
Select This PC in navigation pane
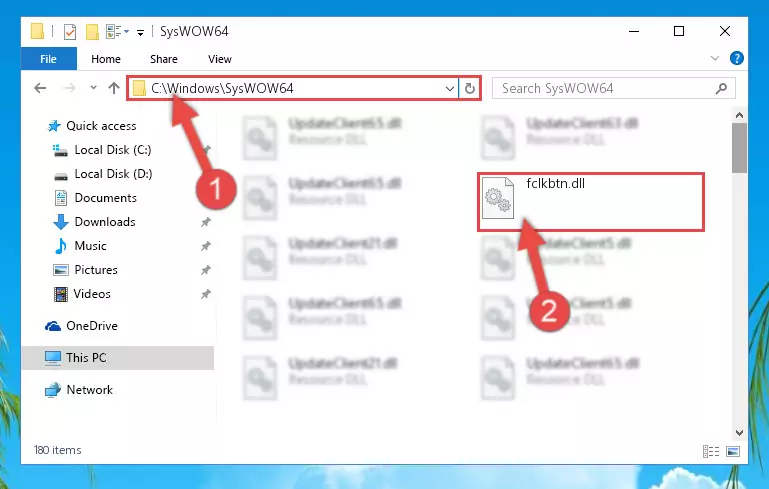tap(118, 358)
